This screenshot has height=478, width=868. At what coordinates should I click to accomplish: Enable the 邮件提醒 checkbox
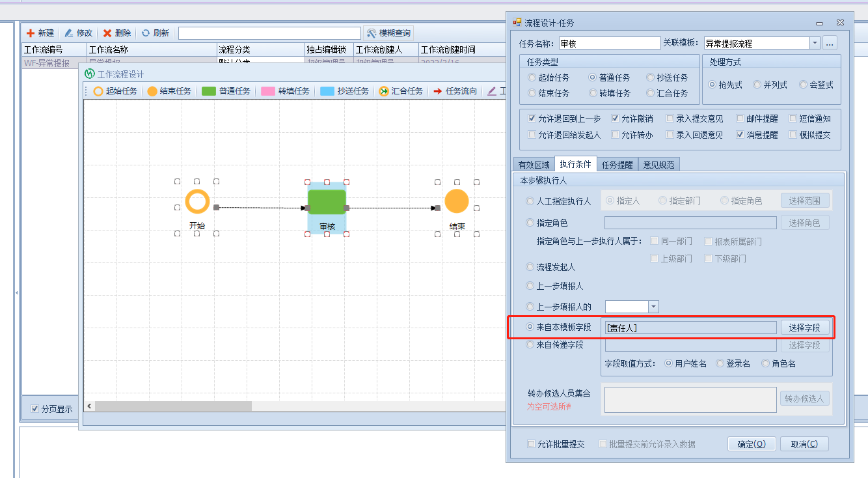(x=740, y=119)
